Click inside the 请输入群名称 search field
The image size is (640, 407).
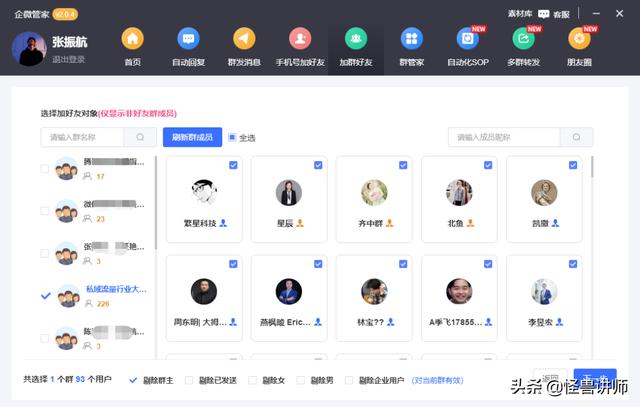pos(82,137)
